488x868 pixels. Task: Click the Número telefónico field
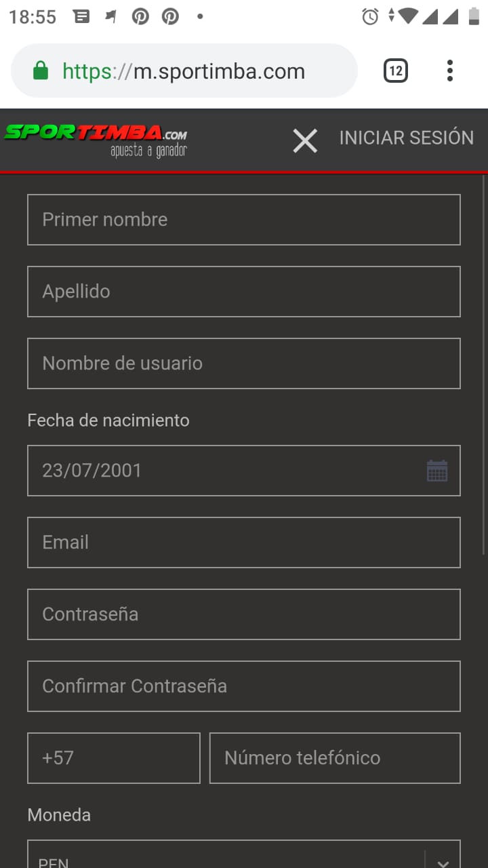[335, 757]
